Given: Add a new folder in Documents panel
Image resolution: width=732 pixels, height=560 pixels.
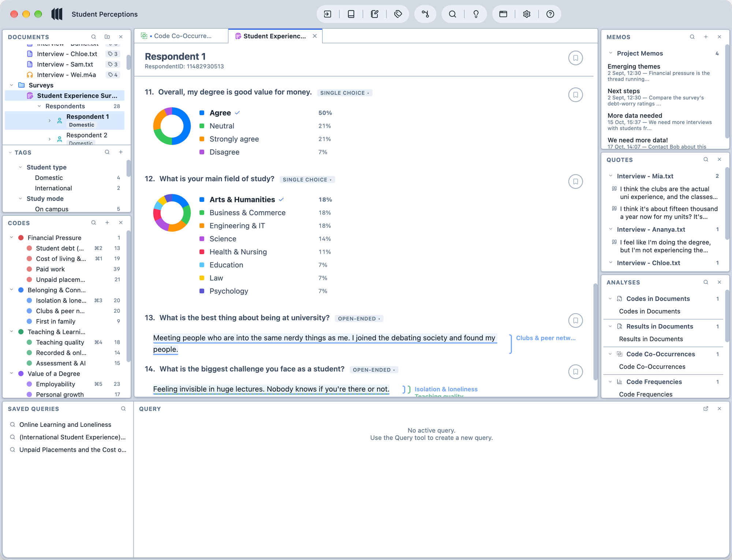Looking at the screenshot, I should pos(107,37).
